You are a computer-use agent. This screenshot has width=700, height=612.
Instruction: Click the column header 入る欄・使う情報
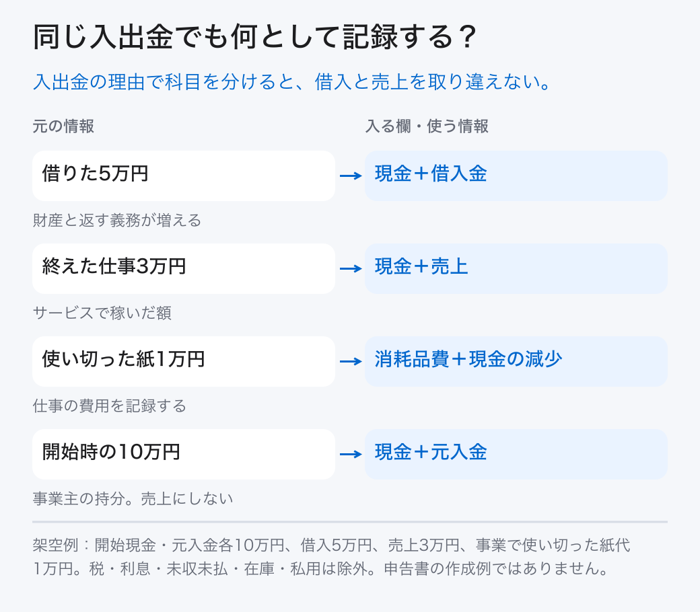click(x=427, y=126)
